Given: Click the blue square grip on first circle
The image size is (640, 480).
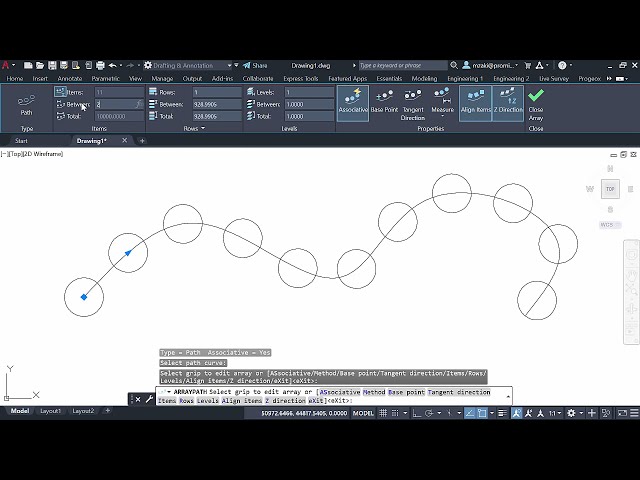Looking at the screenshot, I should click(84, 297).
